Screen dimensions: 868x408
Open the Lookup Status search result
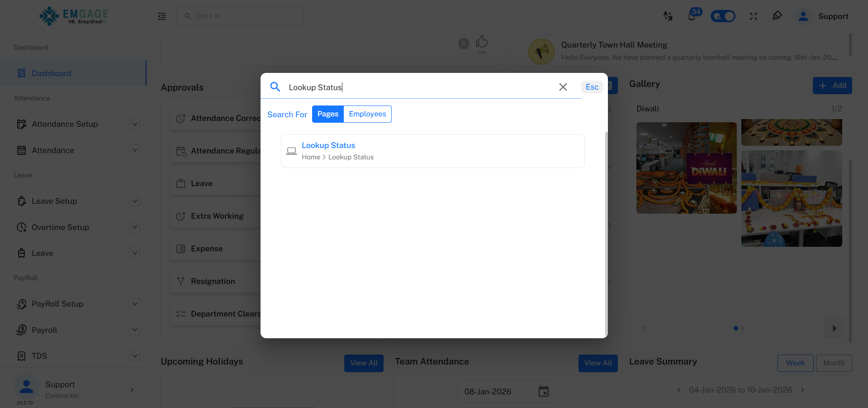tap(328, 145)
